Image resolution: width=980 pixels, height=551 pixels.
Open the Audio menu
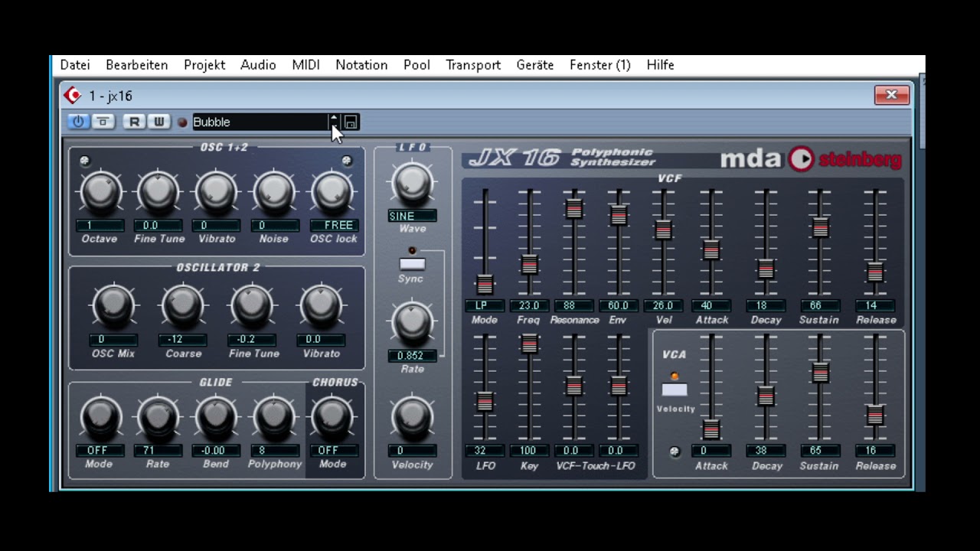pos(258,65)
